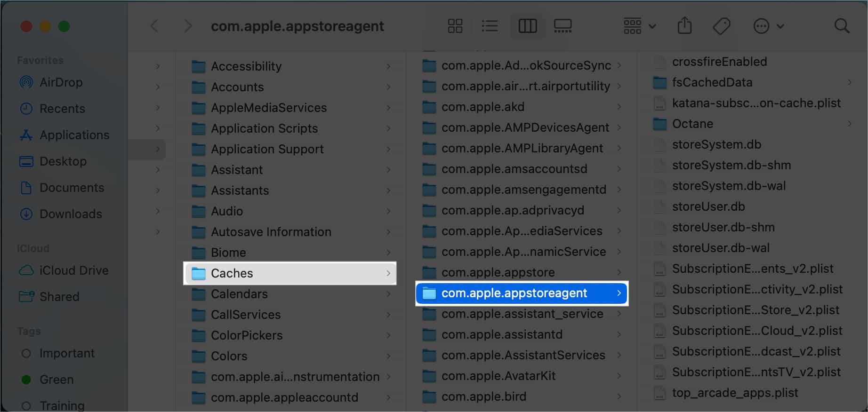The width and height of the screenshot is (868, 412).
Task: Click the Search magnifier icon
Action: coord(842,26)
